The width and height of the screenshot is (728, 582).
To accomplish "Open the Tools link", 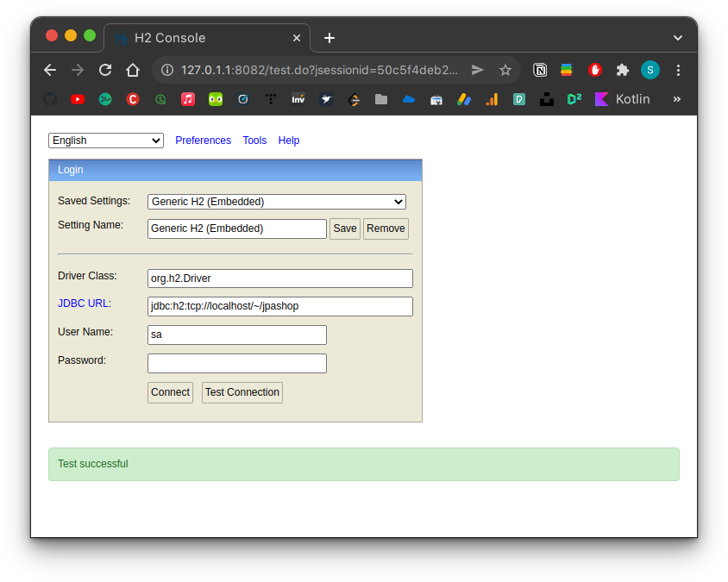I will [x=254, y=141].
